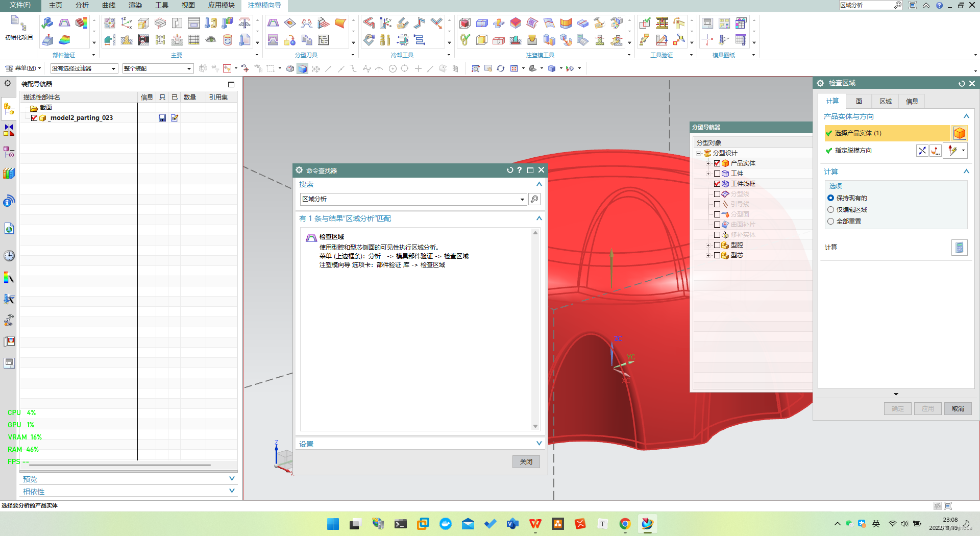Expand the 相依性 panel
Image resolution: width=980 pixels, height=536 pixels.
(232, 491)
